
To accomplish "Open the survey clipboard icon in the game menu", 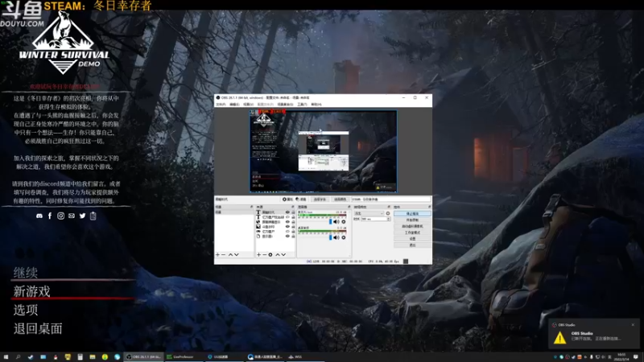I will tap(93, 216).
